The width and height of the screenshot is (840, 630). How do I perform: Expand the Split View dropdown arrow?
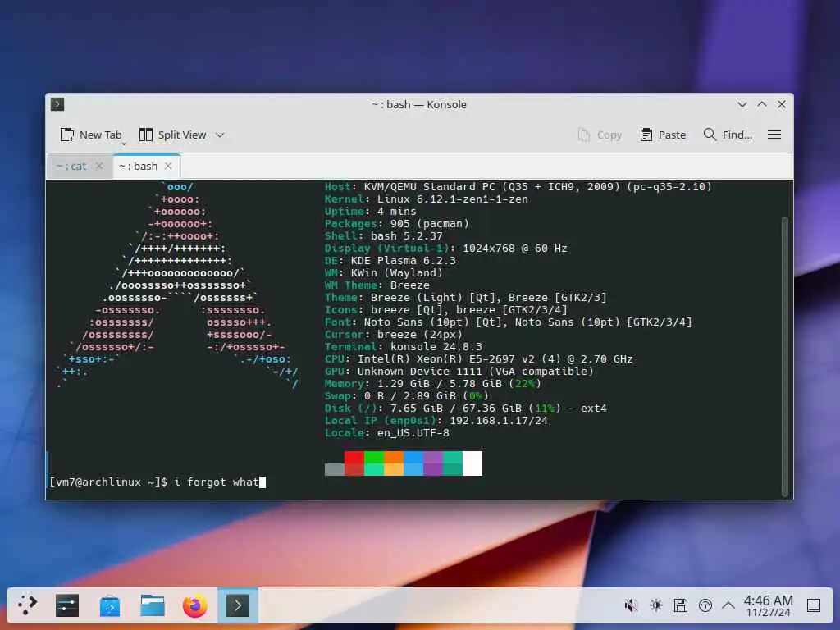click(220, 135)
